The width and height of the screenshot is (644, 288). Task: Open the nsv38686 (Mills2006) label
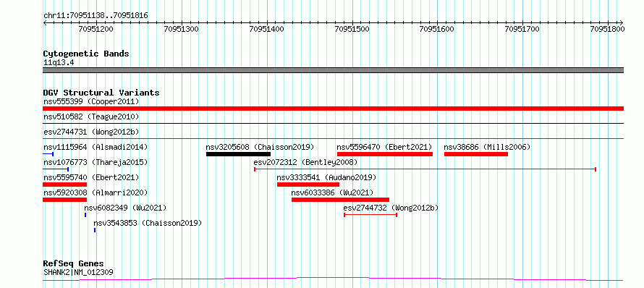[x=487, y=147]
